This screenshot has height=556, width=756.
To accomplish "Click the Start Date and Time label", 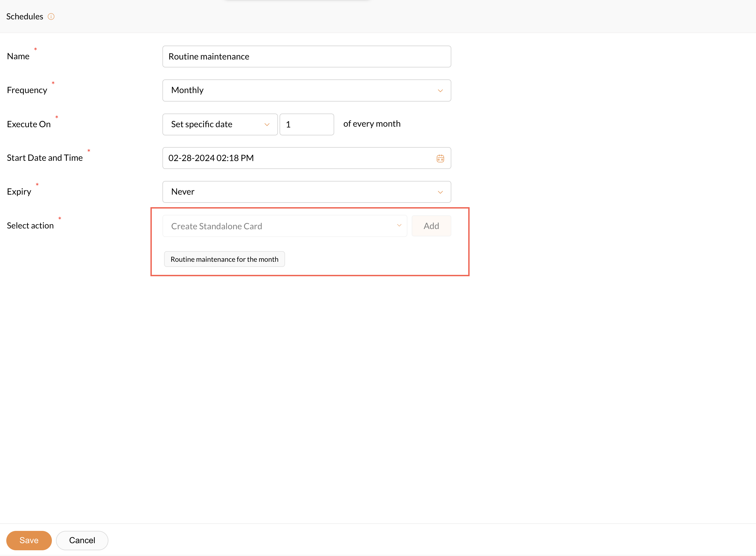I will pyautogui.click(x=45, y=158).
